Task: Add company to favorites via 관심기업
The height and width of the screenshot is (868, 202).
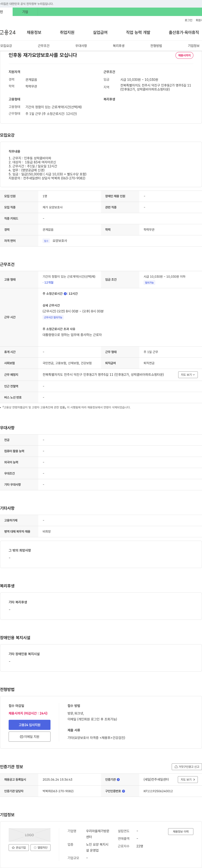Action: point(19,847)
